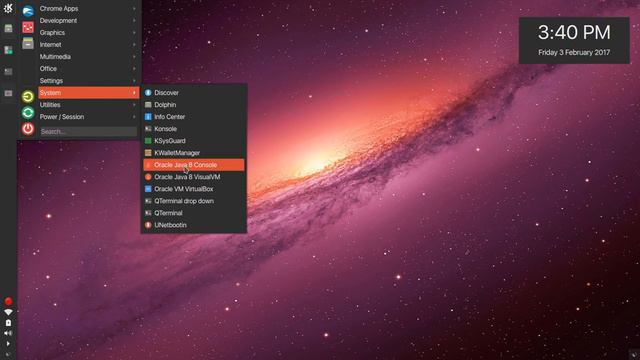Click the KSysGuard green icon
The image size is (640, 360).
148,141
